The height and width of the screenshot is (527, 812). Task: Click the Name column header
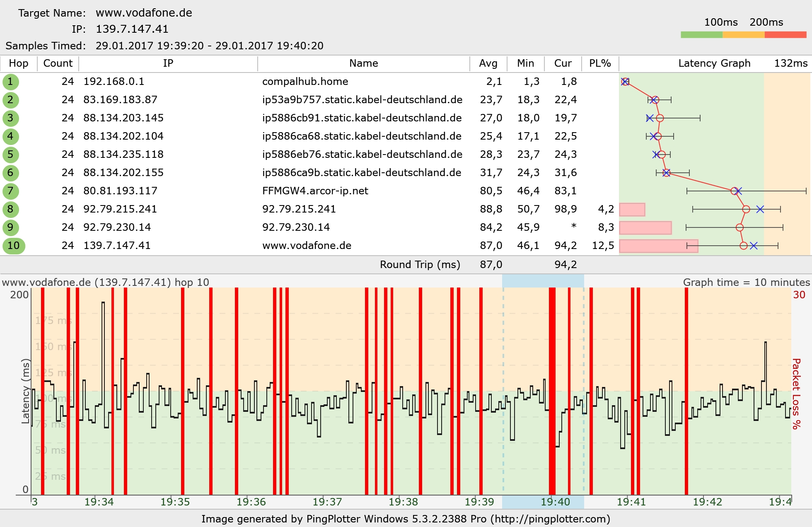click(x=363, y=63)
